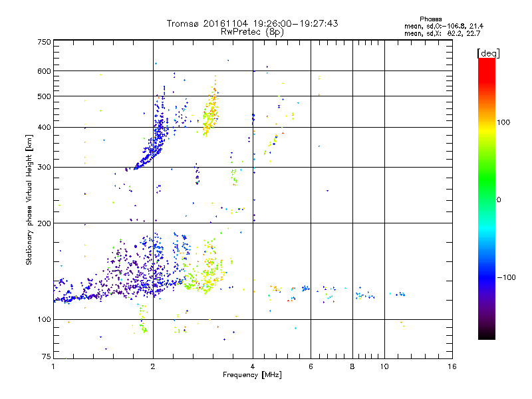532x399 pixels.
Task: Click colorbar tick label '0'
Action: point(499,200)
